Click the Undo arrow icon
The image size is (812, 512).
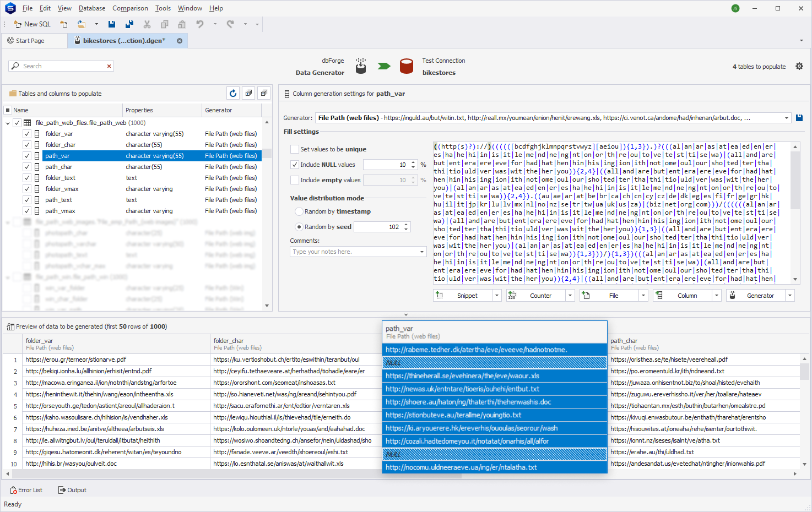(x=200, y=24)
